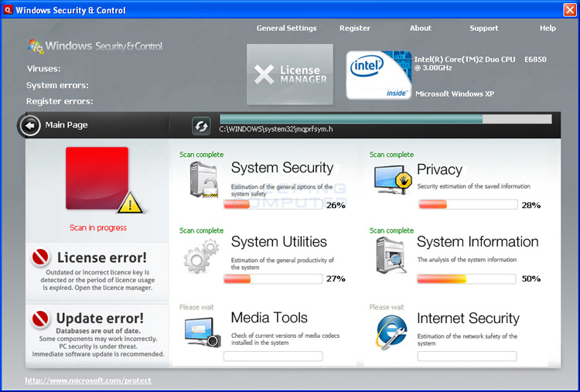Open the Media Tools heading

tap(269, 317)
